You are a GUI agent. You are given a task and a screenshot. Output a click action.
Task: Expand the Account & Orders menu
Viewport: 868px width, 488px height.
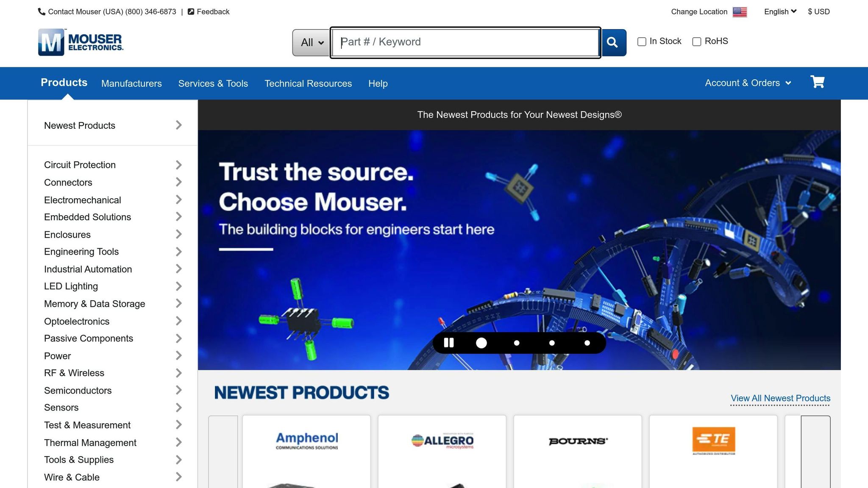point(748,83)
